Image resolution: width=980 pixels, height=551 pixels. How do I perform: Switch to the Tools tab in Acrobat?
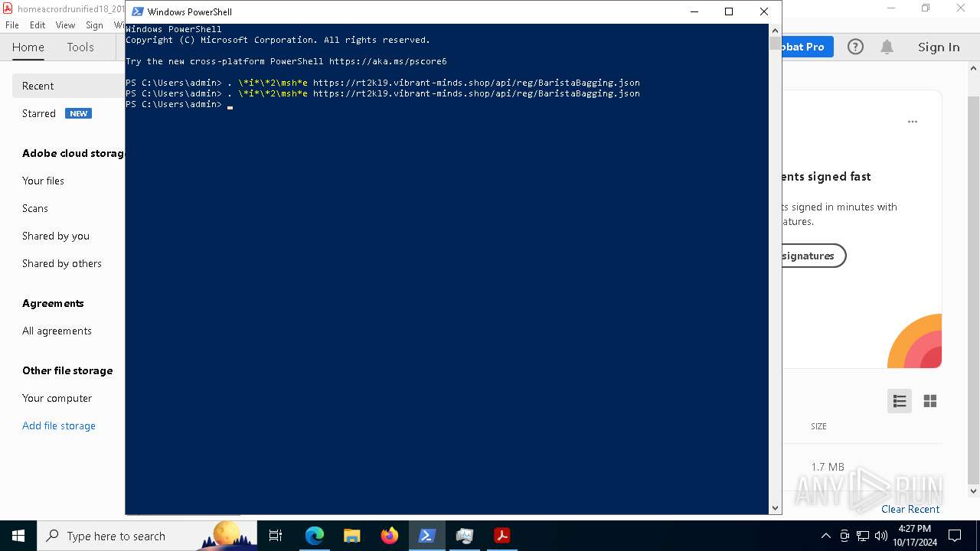click(80, 47)
